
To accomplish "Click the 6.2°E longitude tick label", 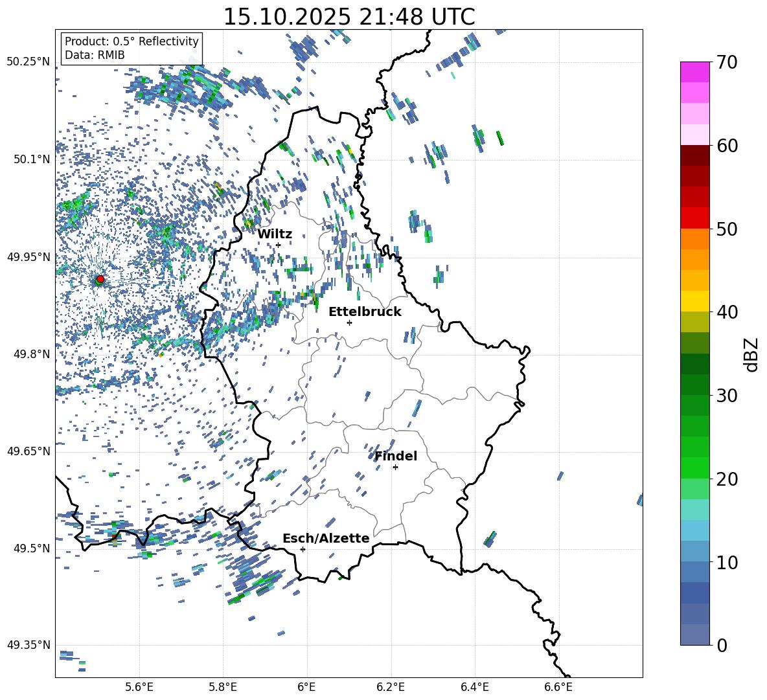I will click(391, 686).
